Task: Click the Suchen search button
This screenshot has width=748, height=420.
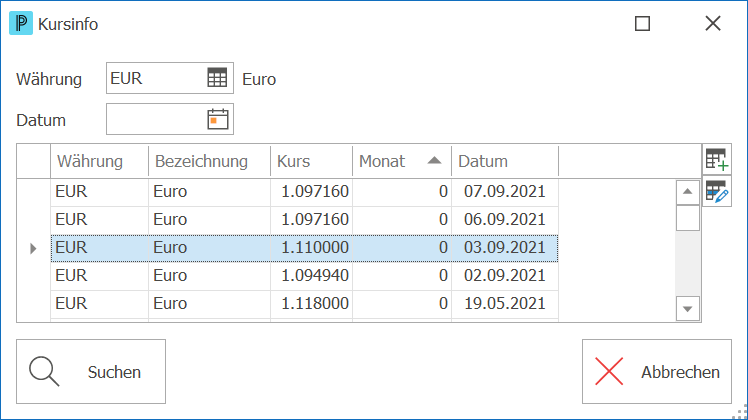Action: point(91,371)
